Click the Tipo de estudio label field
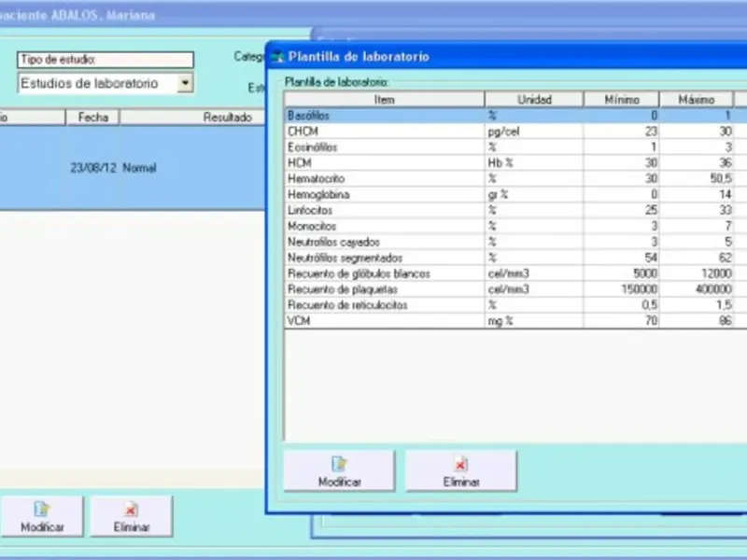 106,60
